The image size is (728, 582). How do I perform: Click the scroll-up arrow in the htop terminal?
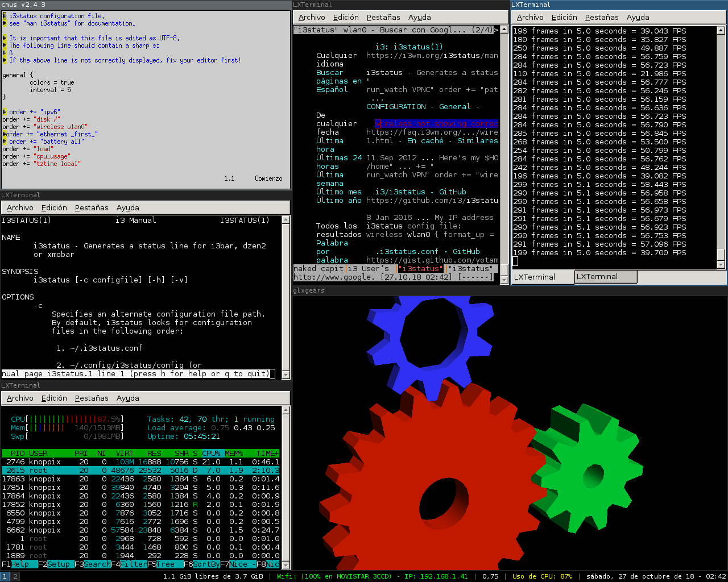pos(286,411)
